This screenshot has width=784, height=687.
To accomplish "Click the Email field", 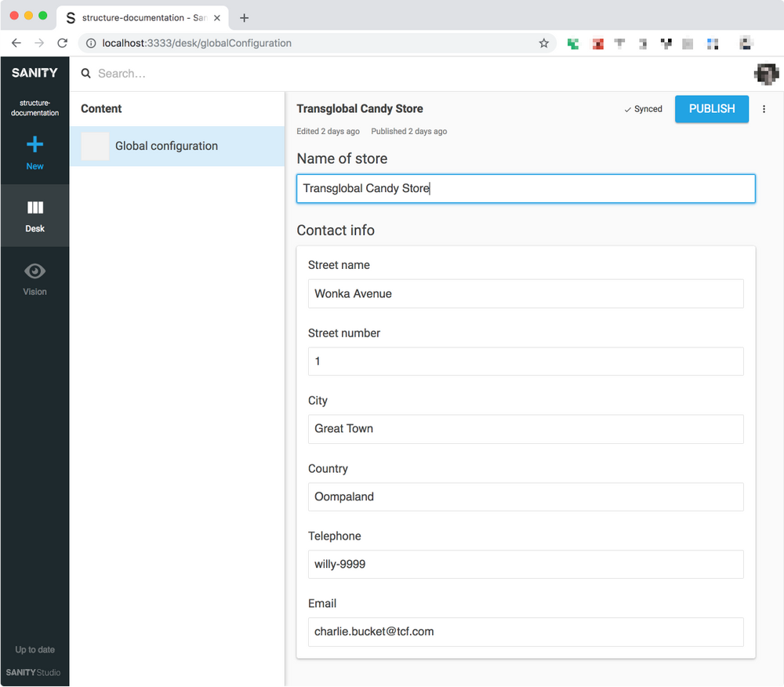I will click(x=525, y=632).
